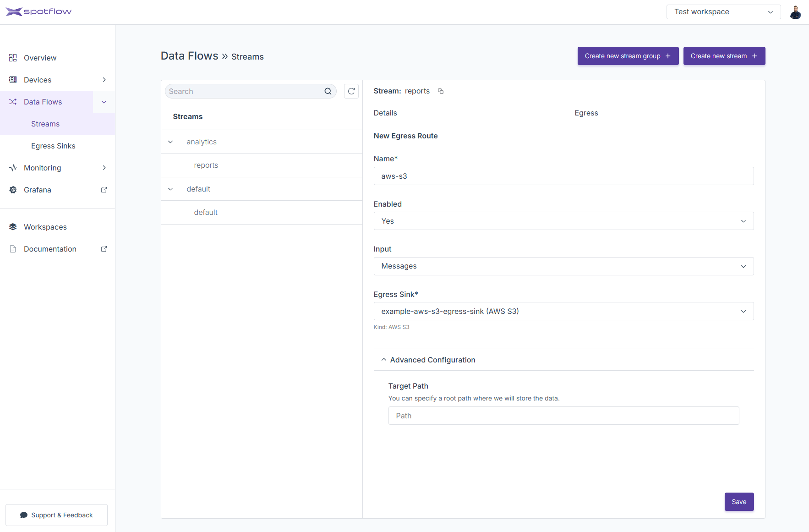
Task: Open Workspaces in sidebar
Action: tap(57, 227)
